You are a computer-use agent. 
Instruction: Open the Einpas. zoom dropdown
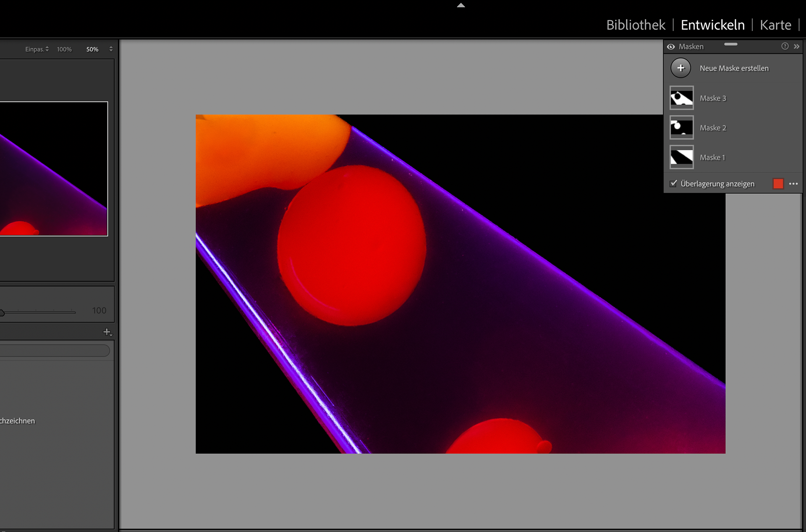pyautogui.click(x=37, y=49)
